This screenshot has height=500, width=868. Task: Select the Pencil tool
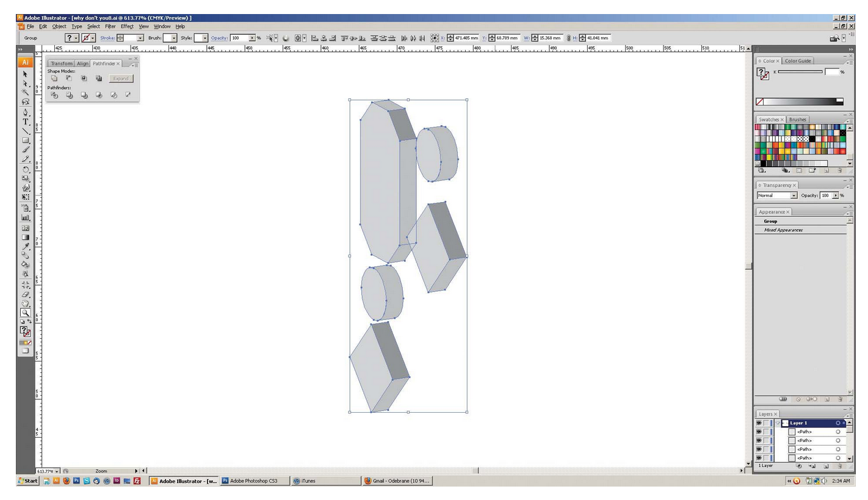pos(25,159)
